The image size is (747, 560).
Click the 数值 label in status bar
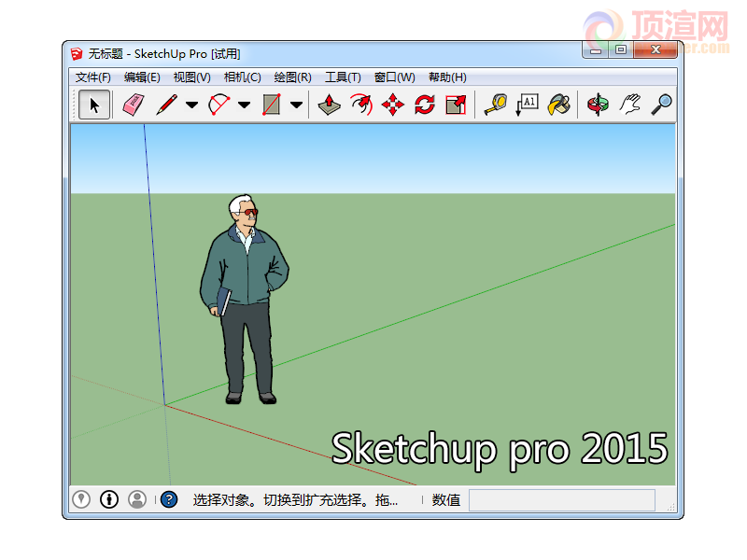tap(446, 500)
